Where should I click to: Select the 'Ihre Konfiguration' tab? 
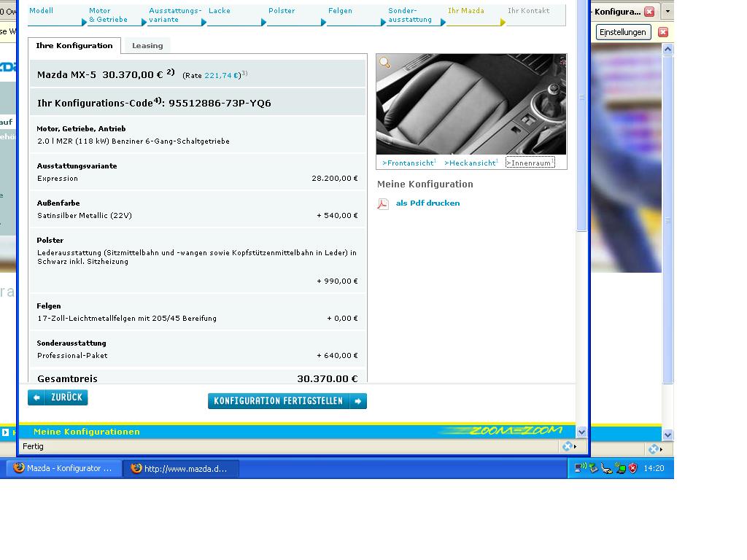point(74,45)
